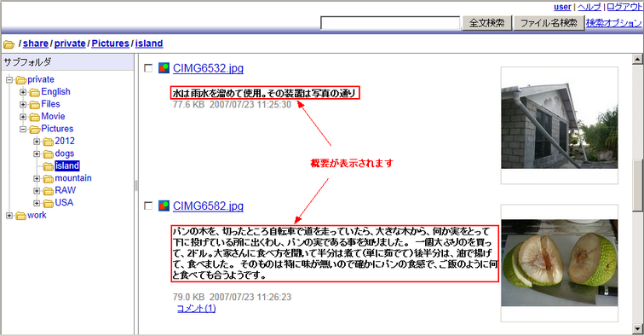Image resolution: width=644 pixels, height=336 pixels.
Task: Click the Pictures folder icon in tree
Action: (x=35, y=129)
